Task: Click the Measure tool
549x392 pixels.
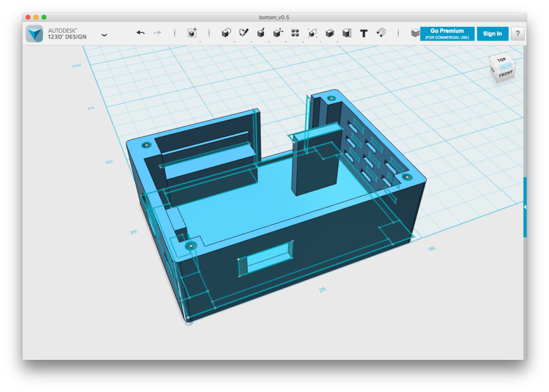Action: (x=346, y=33)
